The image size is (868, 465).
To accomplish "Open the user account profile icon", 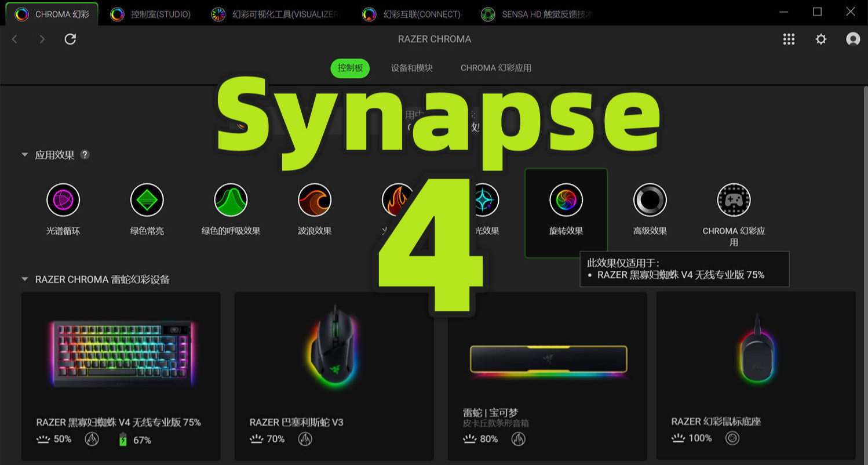I will [x=853, y=39].
